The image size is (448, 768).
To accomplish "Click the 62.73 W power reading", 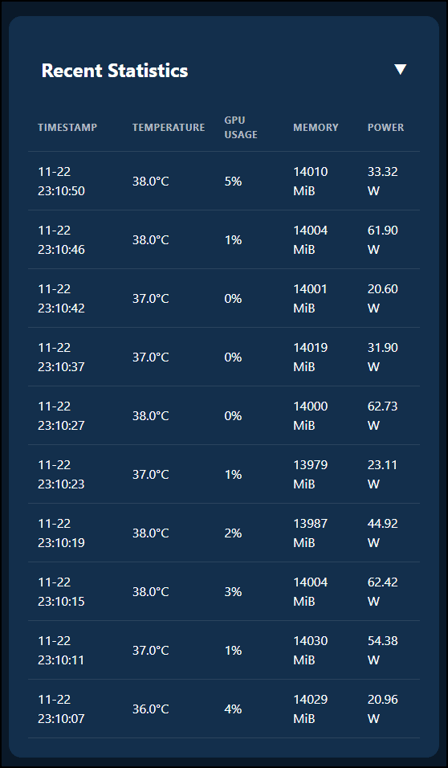I will (383, 416).
